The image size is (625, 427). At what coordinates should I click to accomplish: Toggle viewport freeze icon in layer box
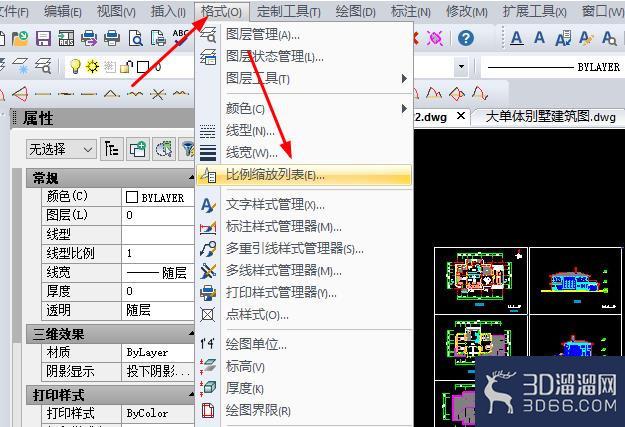tap(110, 67)
